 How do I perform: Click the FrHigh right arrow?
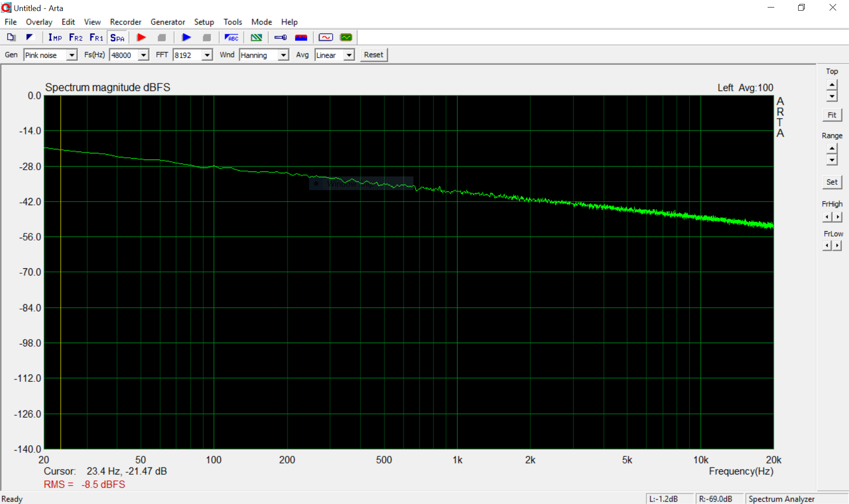[x=838, y=217]
